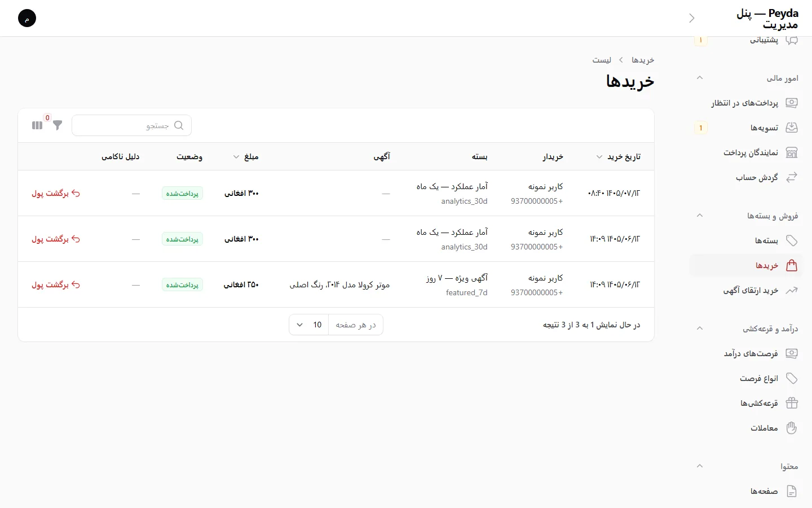
Task: Toggle table columns with the columns icon
Action: [37, 125]
